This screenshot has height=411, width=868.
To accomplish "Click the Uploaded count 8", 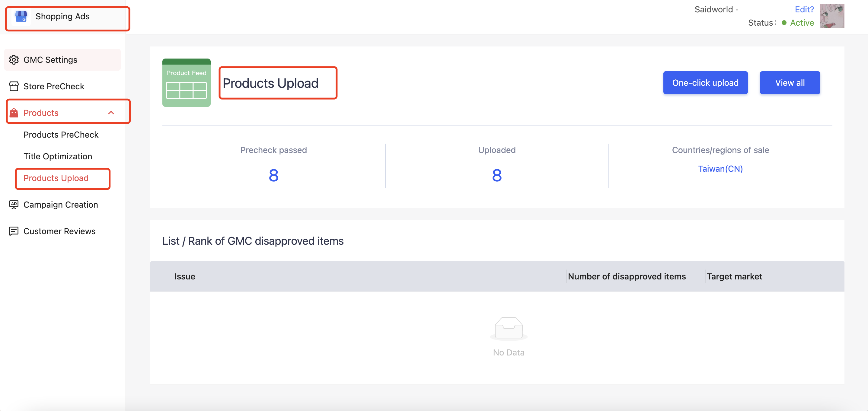I will (497, 175).
